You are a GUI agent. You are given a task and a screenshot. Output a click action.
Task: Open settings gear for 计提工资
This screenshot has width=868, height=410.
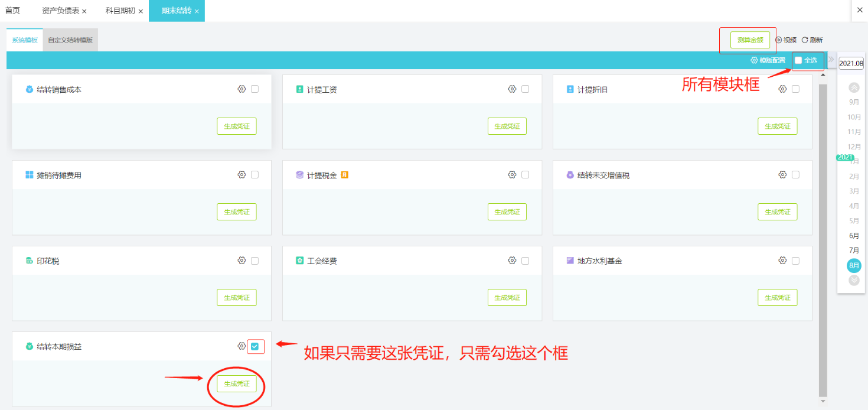coord(512,89)
